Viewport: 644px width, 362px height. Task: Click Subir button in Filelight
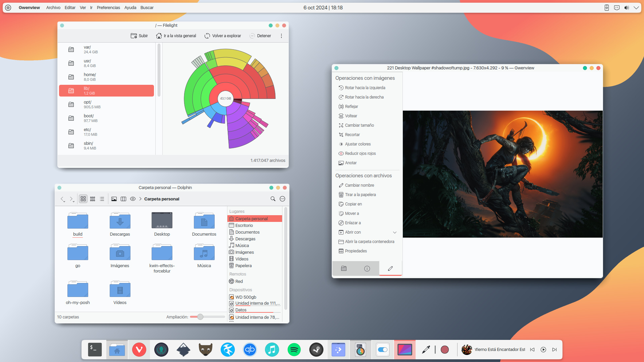pyautogui.click(x=139, y=36)
